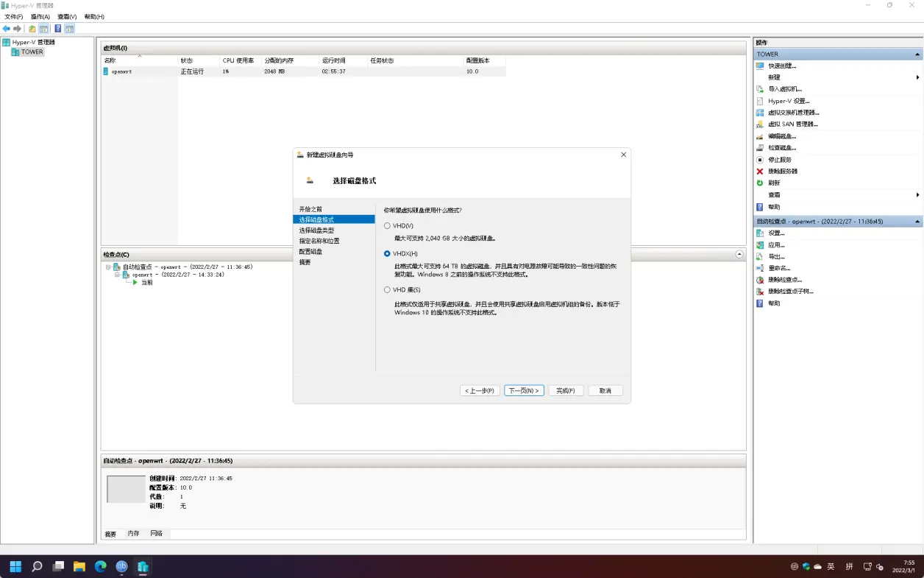Image resolution: width=924 pixels, height=578 pixels.
Task: Select the Hyper-V 管理器 root tree node
Action: coord(33,42)
